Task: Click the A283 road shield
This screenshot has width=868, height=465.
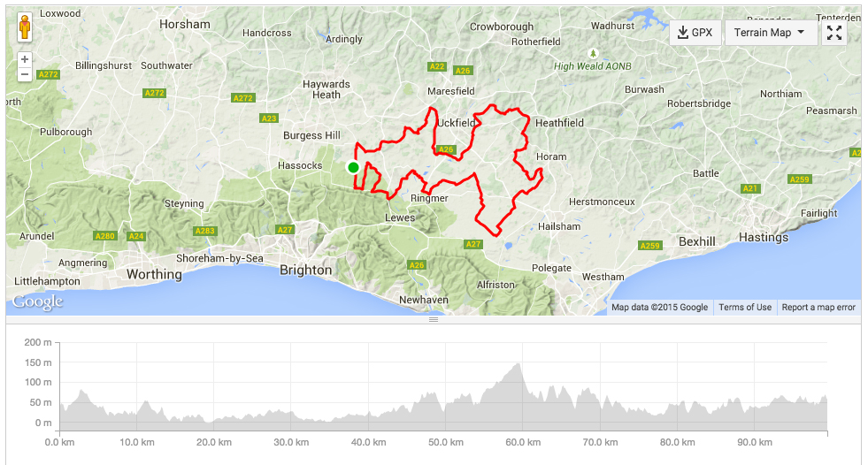Action: pyautogui.click(x=205, y=231)
